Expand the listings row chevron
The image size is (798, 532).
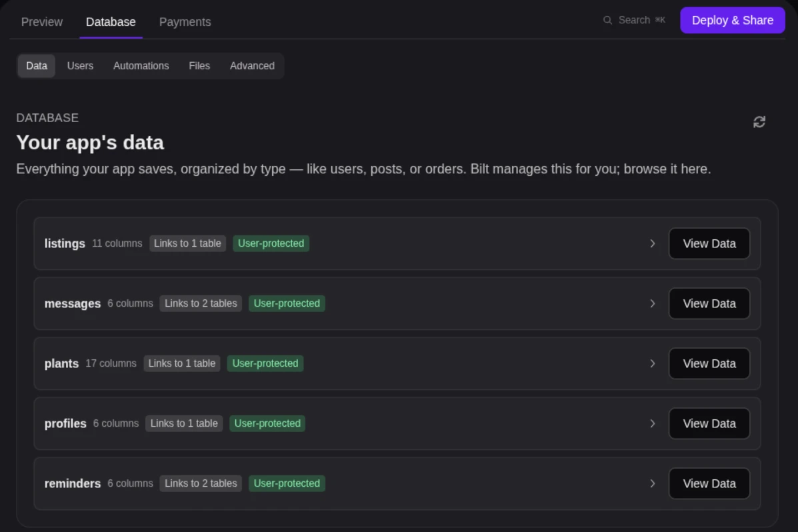652,244
